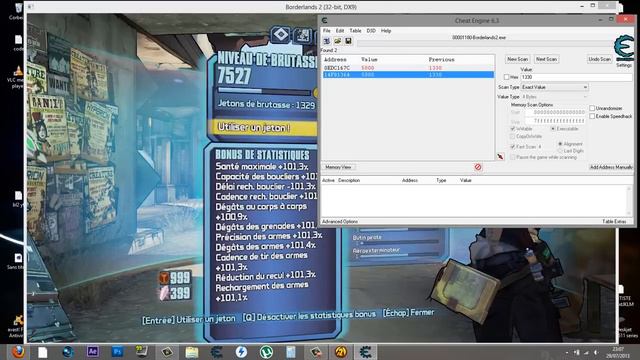Click the Description column in address table
640x360 pixels.
[349, 180]
